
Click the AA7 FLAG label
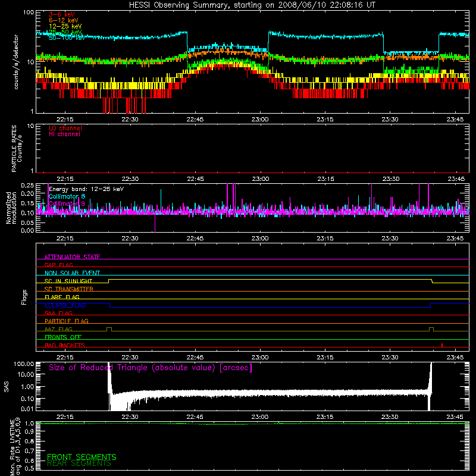coord(58,329)
